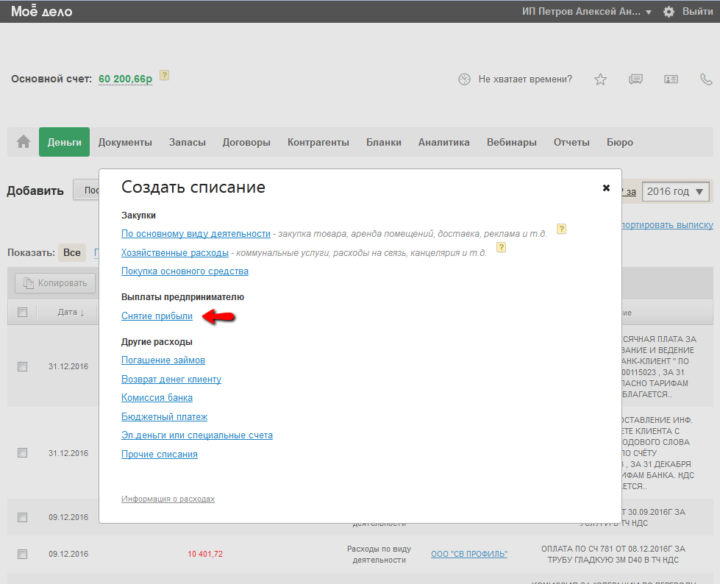Click the home icon in navigation bar
The image size is (720, 584).
[23, 142]
